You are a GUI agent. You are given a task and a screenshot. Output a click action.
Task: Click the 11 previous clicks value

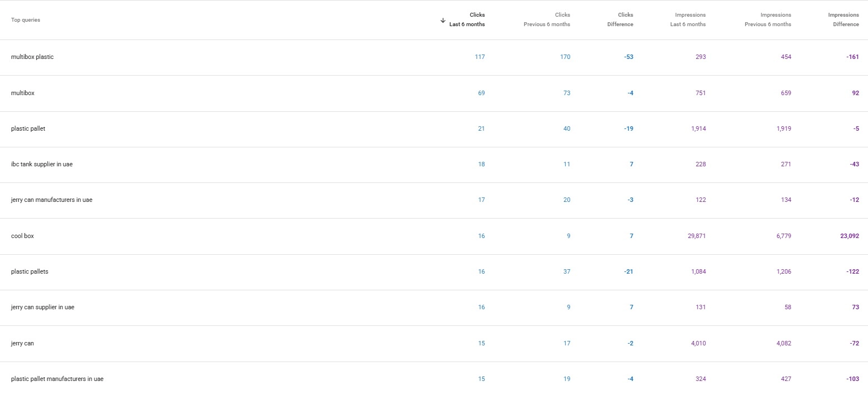pos(567,164)
